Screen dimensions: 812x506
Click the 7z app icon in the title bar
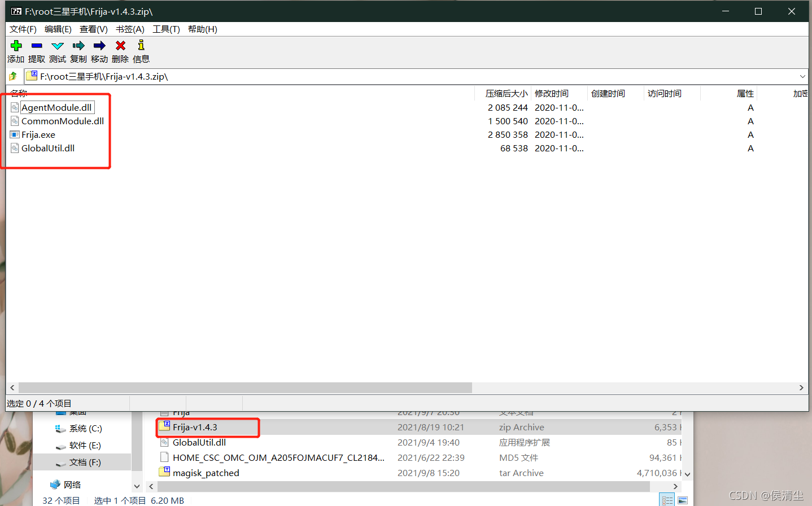tap(16, 11)
